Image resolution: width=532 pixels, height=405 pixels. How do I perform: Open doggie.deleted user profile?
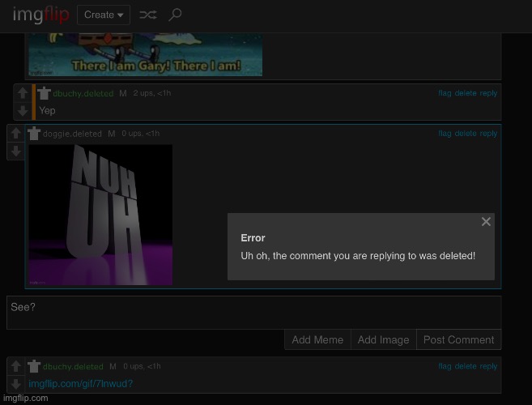click(x=72, y=134)
